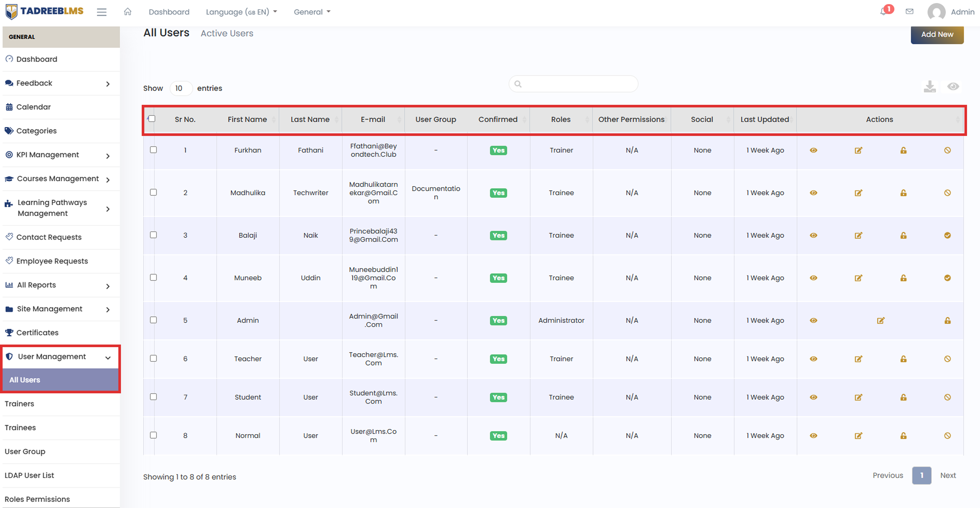Select checkbox for row 6 Teacher

[153, 359]
